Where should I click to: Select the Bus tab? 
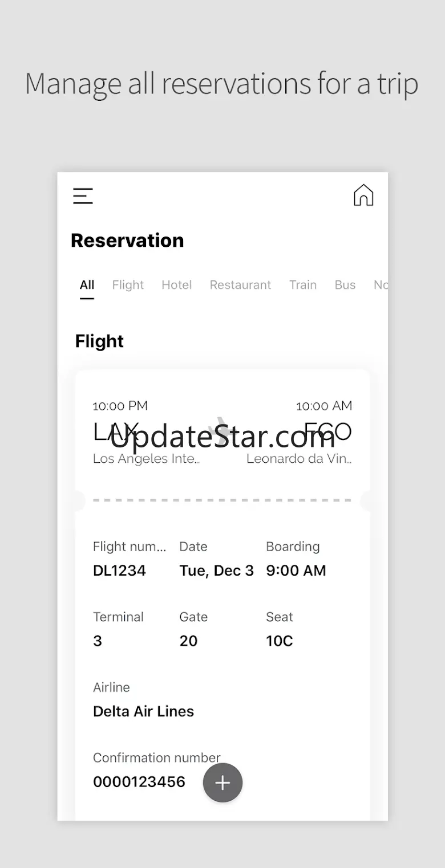click(x=345, y=285)
